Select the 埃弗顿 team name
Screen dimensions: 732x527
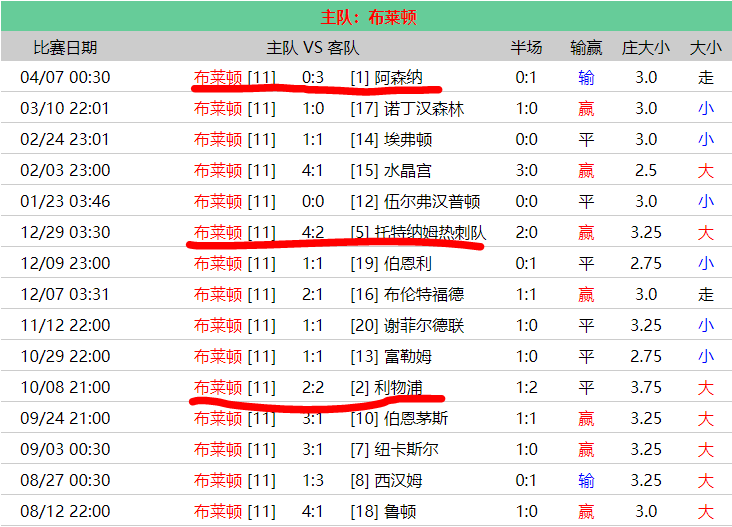click(408, 139)
